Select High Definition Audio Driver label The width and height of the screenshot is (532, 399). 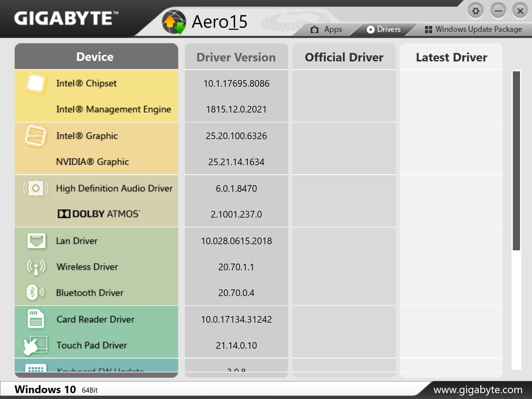tap(114, 188)
